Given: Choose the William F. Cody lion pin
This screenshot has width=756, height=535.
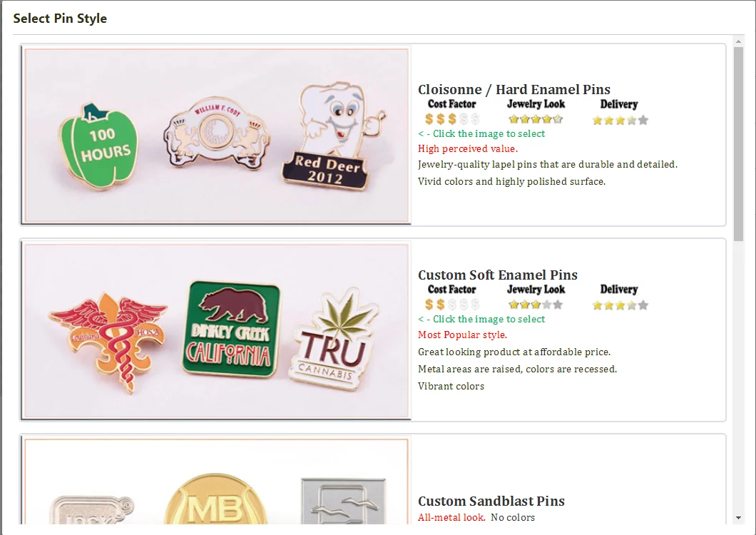Looking at the screenshot, I should (215, 133).
